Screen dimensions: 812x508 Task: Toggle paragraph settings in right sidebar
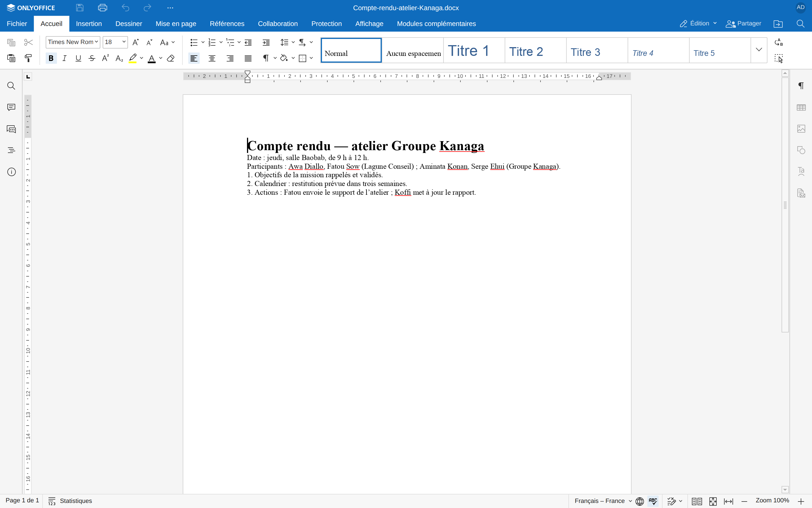[x=801, y=86]
